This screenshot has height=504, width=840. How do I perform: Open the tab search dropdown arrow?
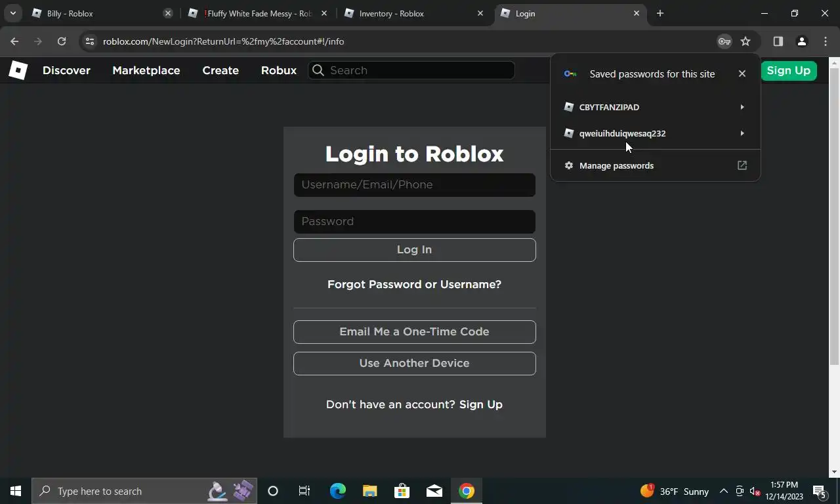(x=12, y=13)
